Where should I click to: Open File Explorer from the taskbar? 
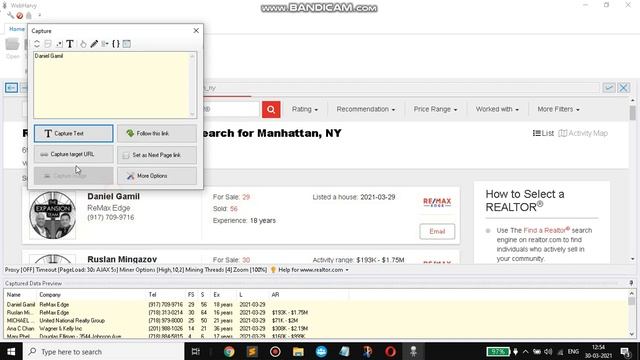click(298, 351)
